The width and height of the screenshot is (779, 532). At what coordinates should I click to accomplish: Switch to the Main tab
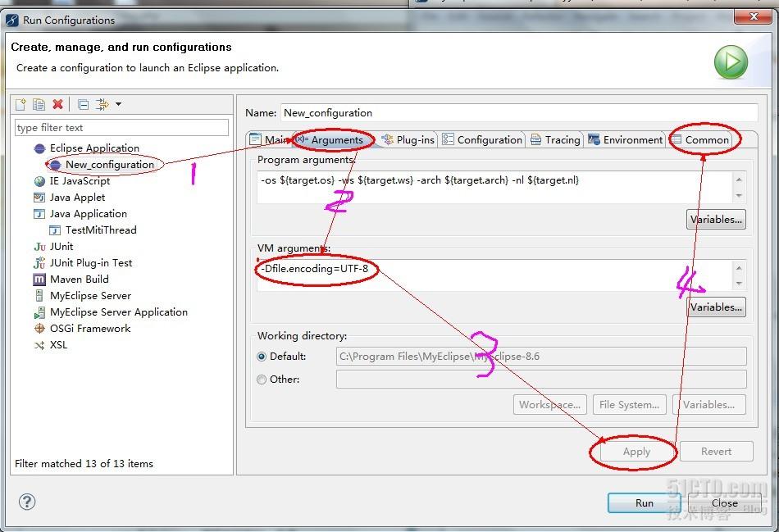pyautogui.click(x=271, y=140)
